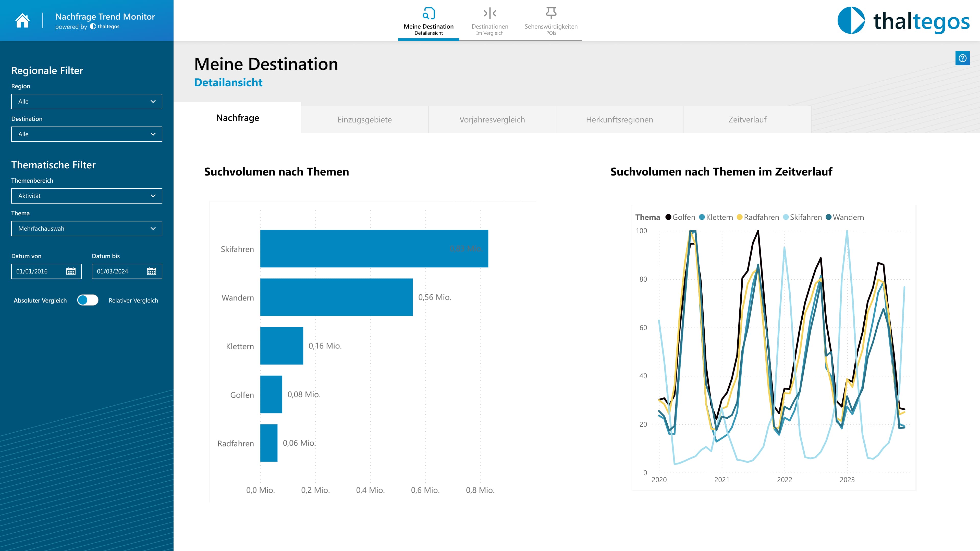The height and width of the screenshot is (551, 980).
Task: Click the 0,08 Mio. data label
Action: point(304,394)
